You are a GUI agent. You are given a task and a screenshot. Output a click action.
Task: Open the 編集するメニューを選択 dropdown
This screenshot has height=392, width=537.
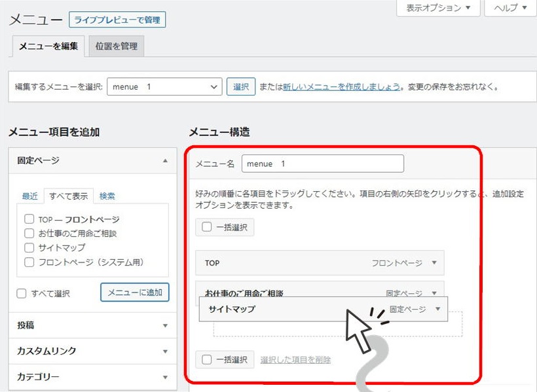pos(164,87)
